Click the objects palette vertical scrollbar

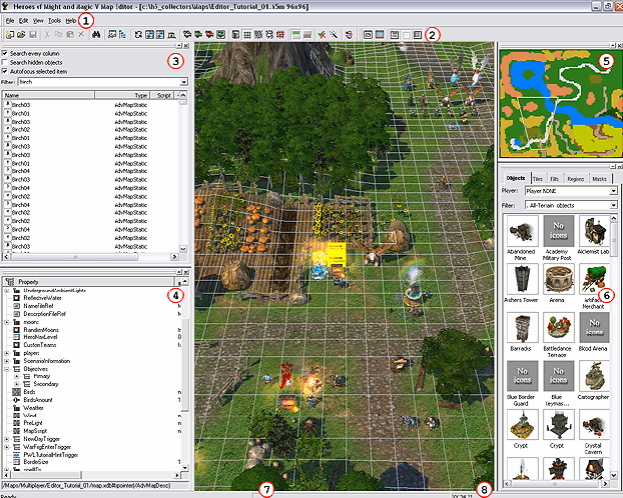tap(614, 345)
